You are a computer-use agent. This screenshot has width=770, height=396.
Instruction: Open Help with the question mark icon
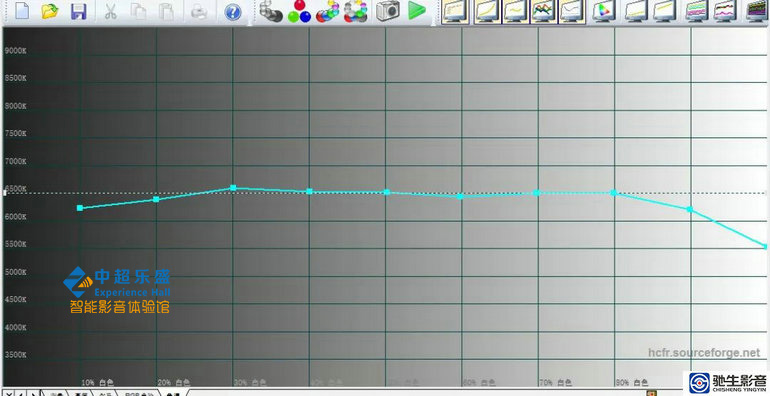click(x=232, y=12)
